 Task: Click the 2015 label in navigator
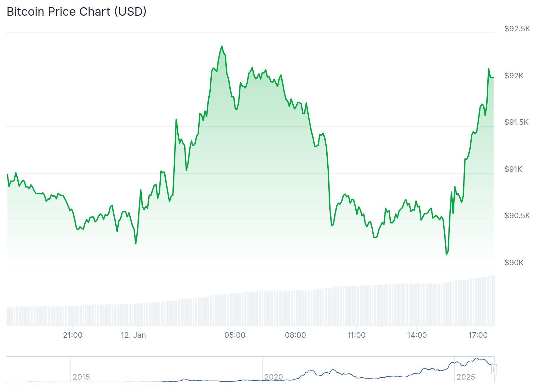[81, 377]
